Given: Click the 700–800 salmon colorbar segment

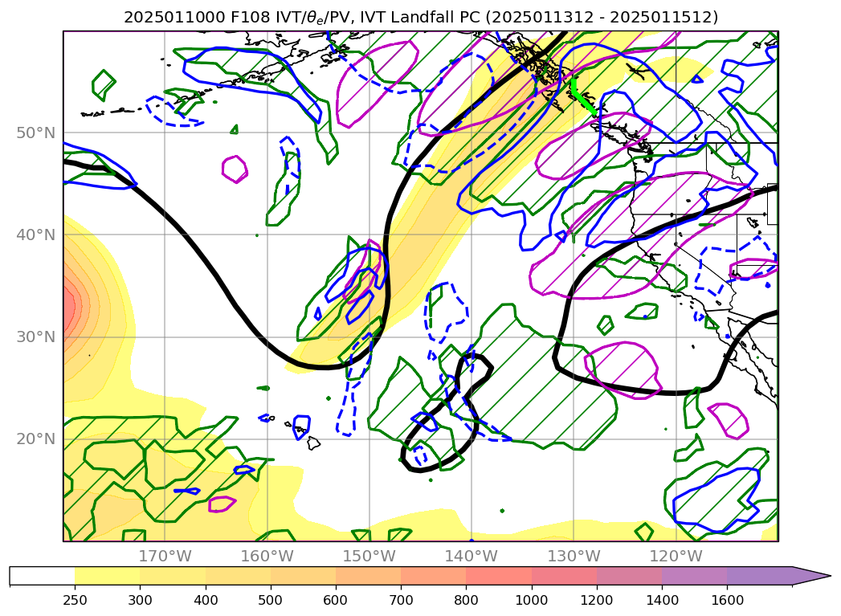Looking at the screenshot, I should click(x=434, y=576).
